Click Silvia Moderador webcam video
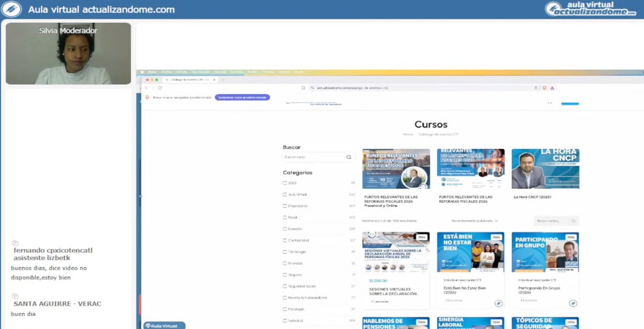 [x=68, y=54]
